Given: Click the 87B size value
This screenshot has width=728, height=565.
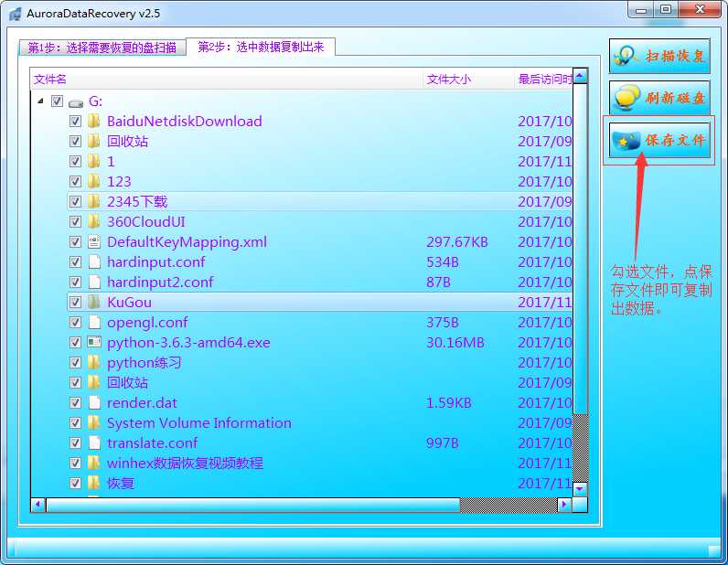Looking at the screenshot, I should [x=438, y=282].
